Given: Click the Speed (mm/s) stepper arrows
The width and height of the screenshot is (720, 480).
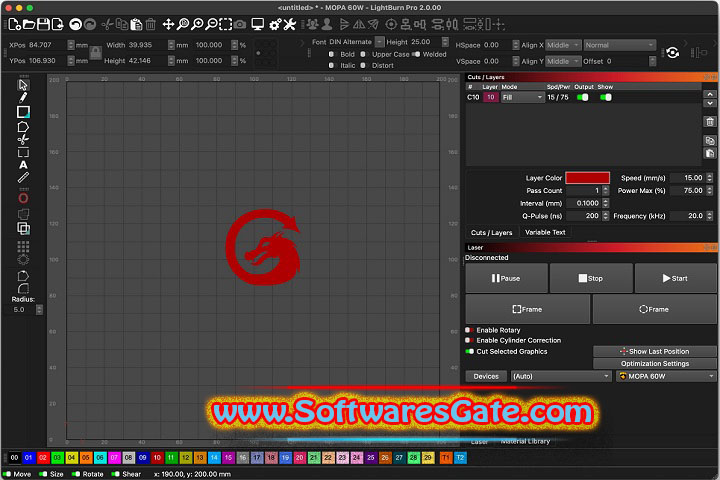Looking at the screenshot, I should click(x=710, y=178).
